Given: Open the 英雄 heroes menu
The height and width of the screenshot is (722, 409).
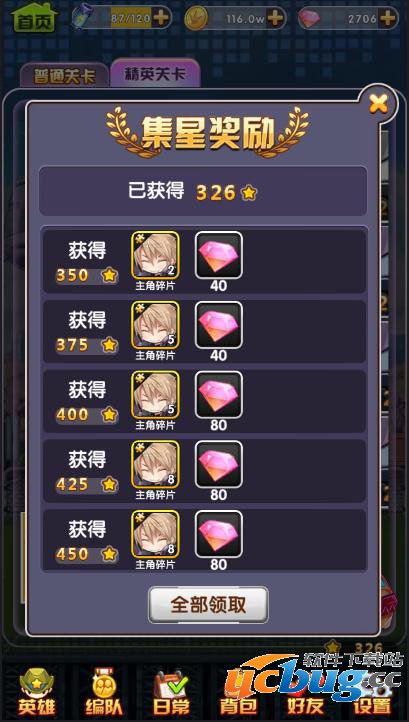Looking at the screenshot, I should point(36,693).
